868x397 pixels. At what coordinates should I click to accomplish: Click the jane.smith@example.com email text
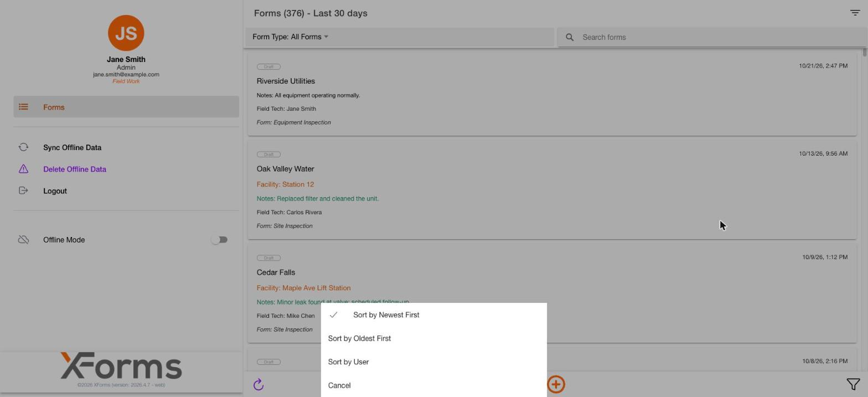(126, 74)
